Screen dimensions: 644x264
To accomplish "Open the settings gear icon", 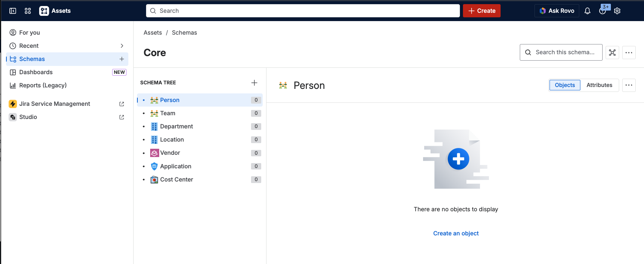I will pyautogui.click(x=617, y=11).
